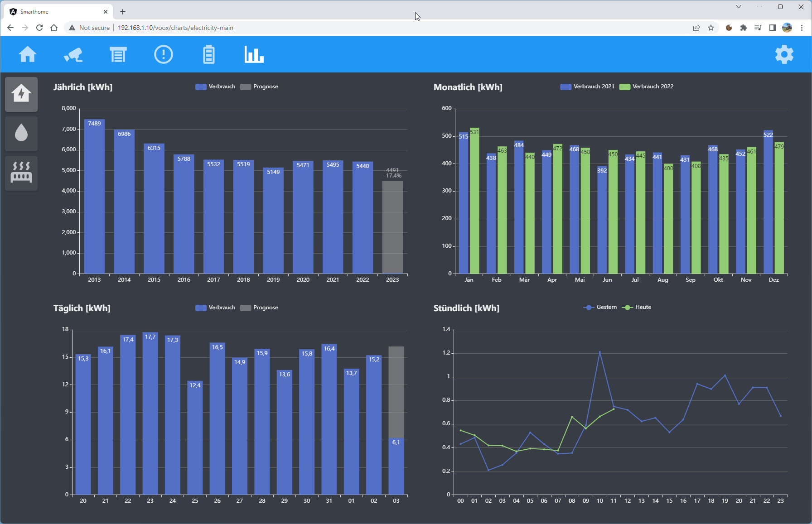This screenshot has width=812, height=524.
Task: Open a new tab with the plus button
Action: (x=123, y=12)
